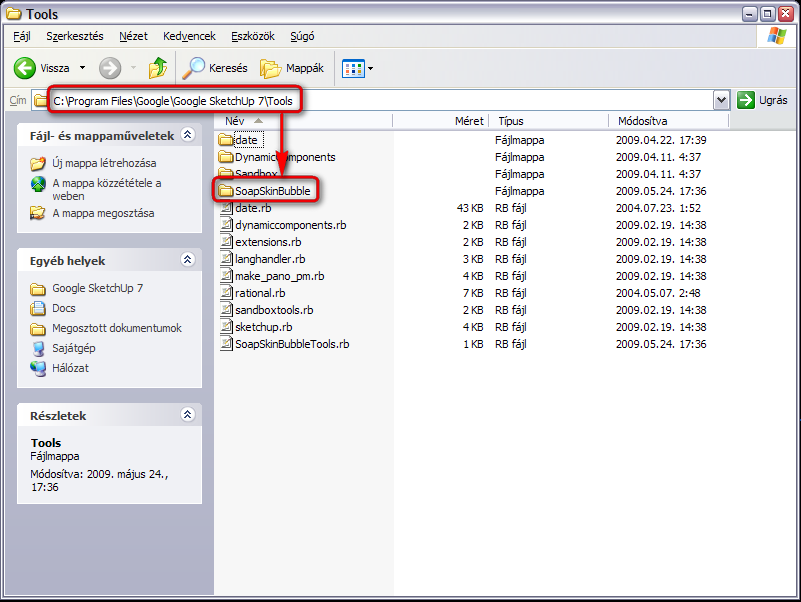Expand the address bar dropdown
The image size is (801, 602).
click(x=721, y=100)
